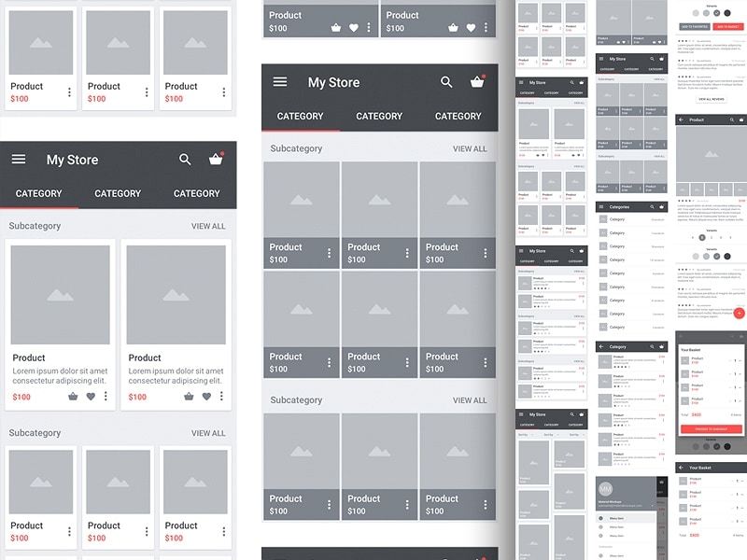The height and width of the screenshot is (560, 747).
Task: Open basket icon in large white-card My Store header
Action: click(216, 159)
